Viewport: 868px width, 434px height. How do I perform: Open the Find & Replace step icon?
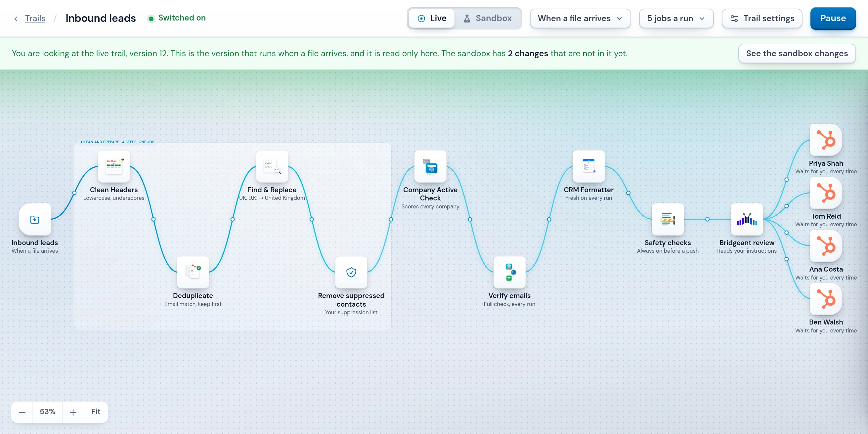click(272, 166)
